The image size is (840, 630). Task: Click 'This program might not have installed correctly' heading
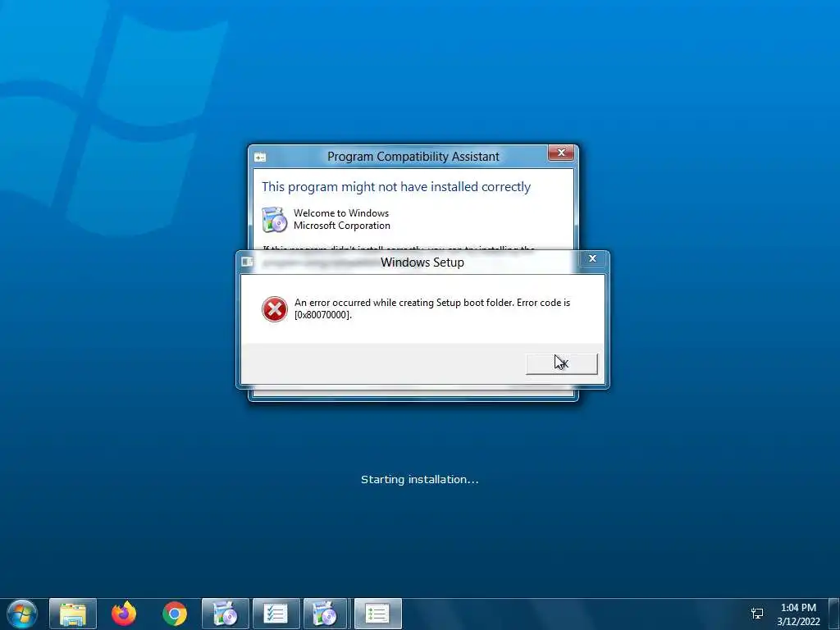396,187
